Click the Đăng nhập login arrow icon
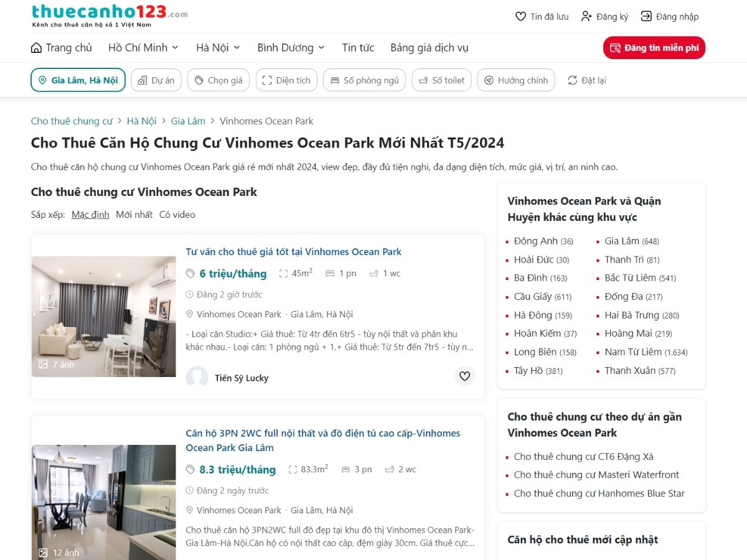This screenshot has width=747, height=560. coord(646,17)
